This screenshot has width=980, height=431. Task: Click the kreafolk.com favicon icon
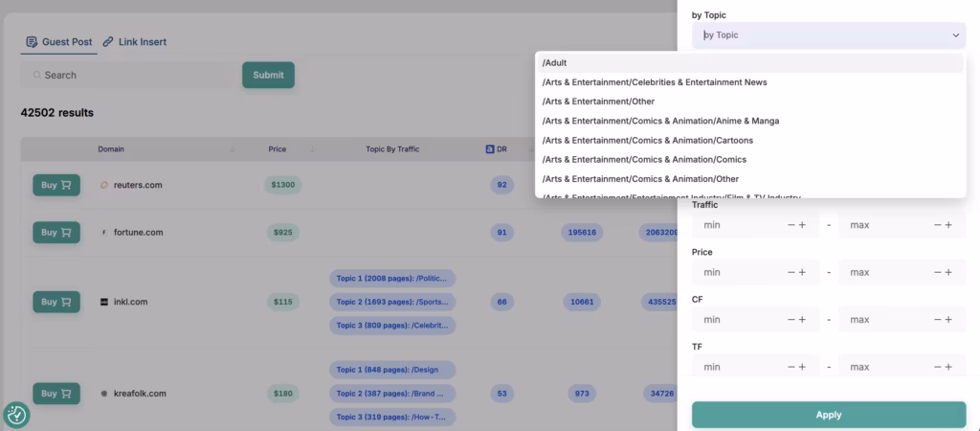coord(104,394)
